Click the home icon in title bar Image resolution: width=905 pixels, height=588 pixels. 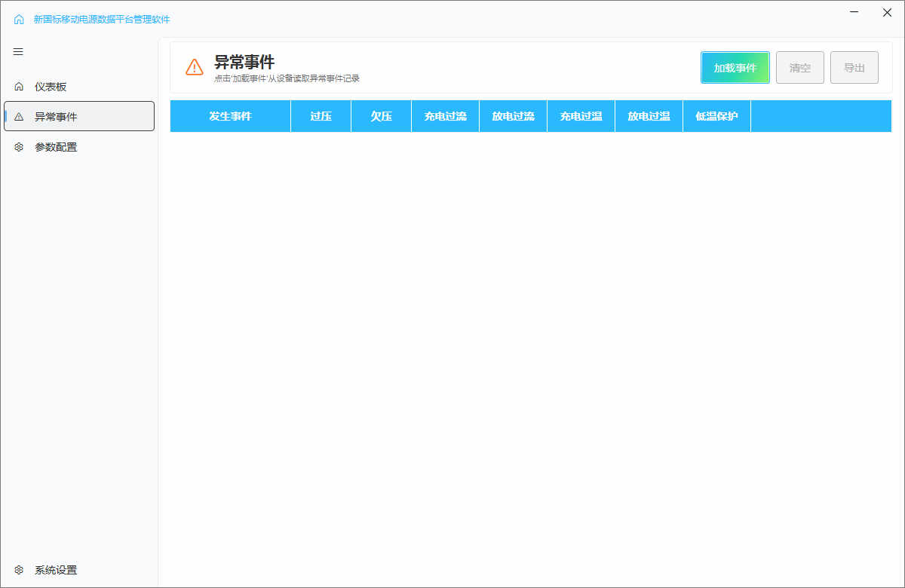pos(19,20)
